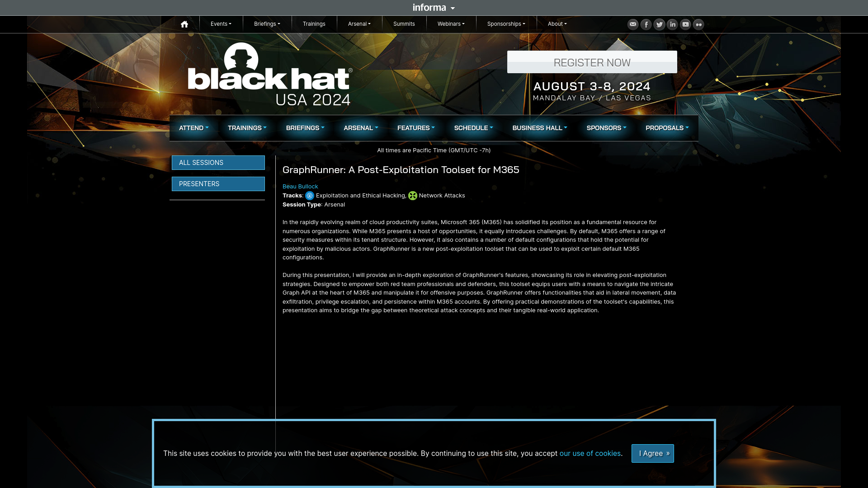Image resolution: width=868 pixels, height=488 pixels.
Task: Open the SPONSORS nav menu
Action: point(606,128)
